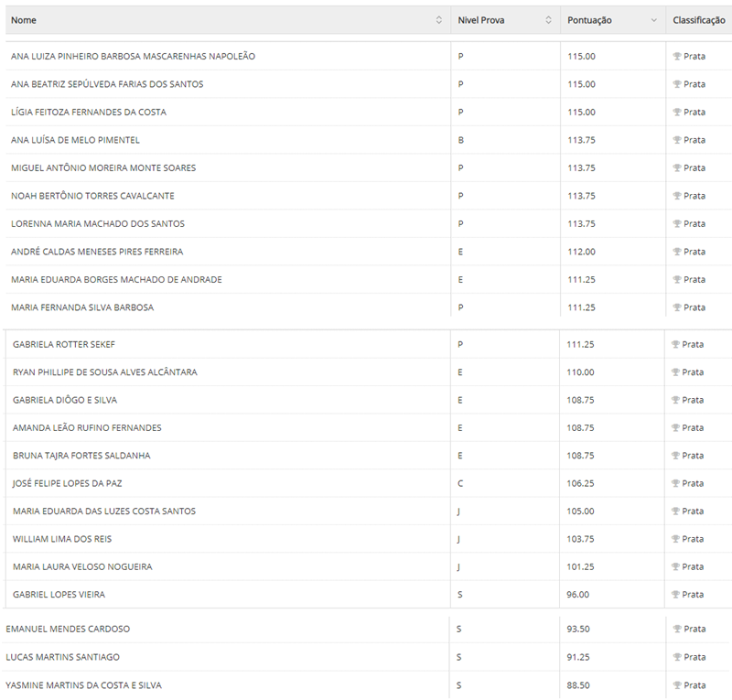The width and height of the screenshot is (732, 700).
Task: Click trophy icon in Gabriela Rotter Sekef's row
Action: point(675,345)
